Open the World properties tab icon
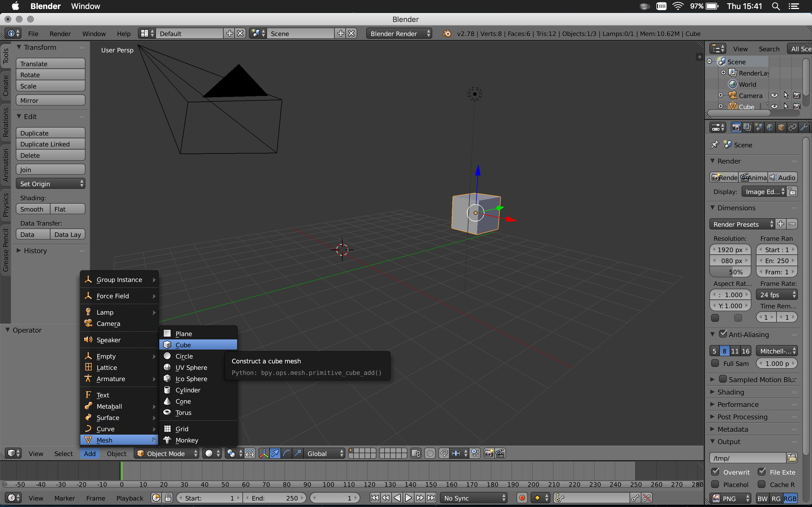The image size is (812, 507). (770, 127)
